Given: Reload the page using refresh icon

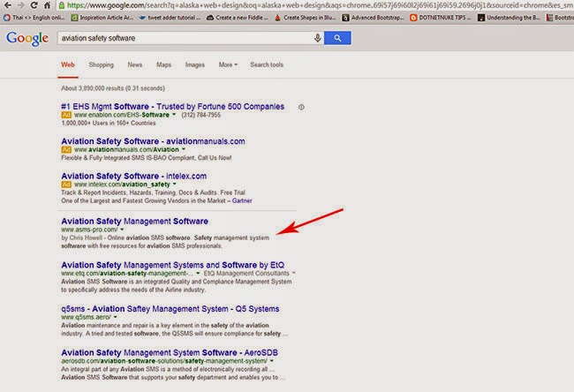Looking at the screenshot, I should tap(34, 5).
